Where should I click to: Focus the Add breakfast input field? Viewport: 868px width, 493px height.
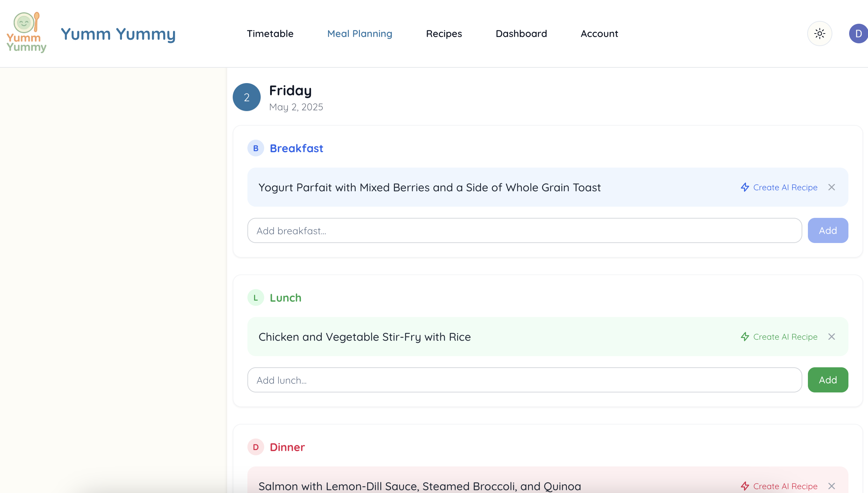(x=524, y=231)
